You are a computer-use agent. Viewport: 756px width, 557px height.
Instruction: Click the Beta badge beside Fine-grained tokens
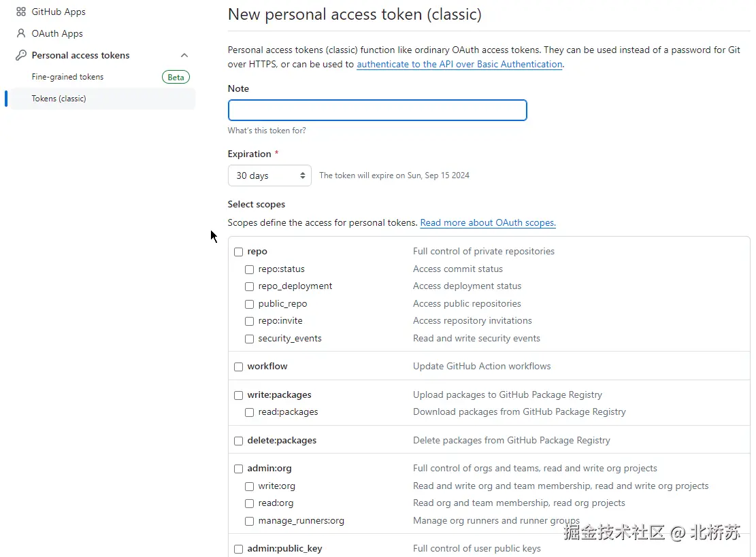point(176,77)
